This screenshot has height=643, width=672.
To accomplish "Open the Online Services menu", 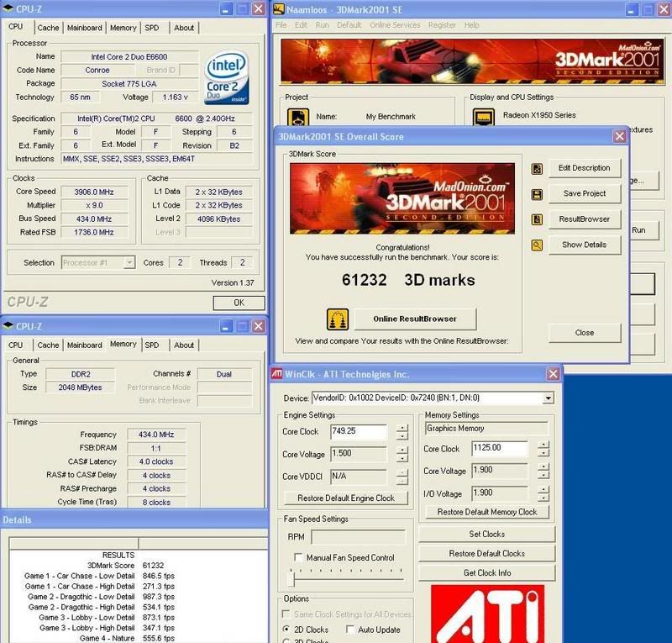I will [395, 25].
